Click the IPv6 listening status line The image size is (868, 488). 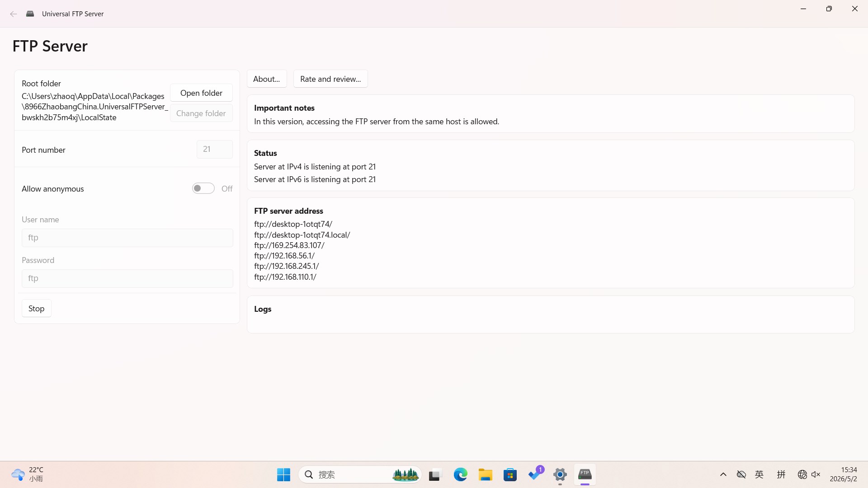pyautogui.click(x=315, y=179)
